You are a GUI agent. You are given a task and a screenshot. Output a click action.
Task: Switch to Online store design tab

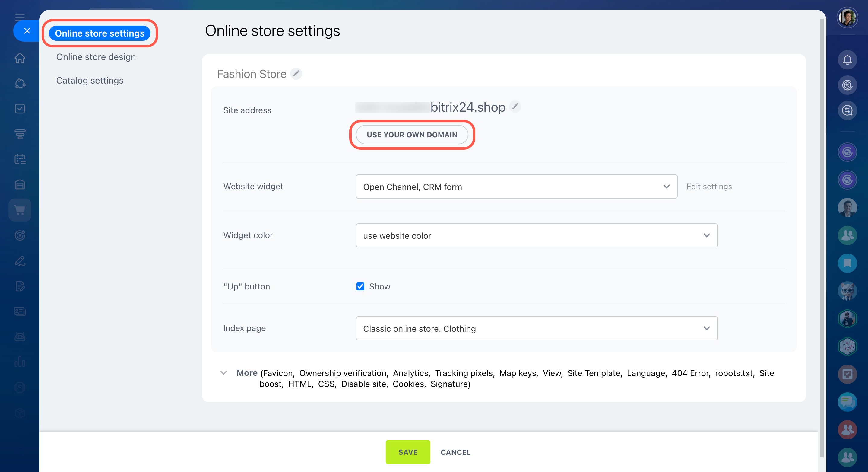pyautogui.click(x=96, y=57)
